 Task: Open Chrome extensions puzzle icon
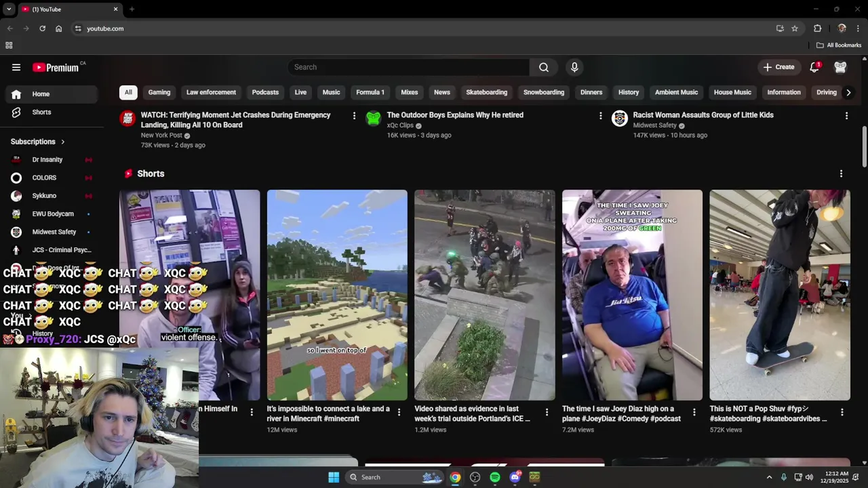tap(817, 28)
